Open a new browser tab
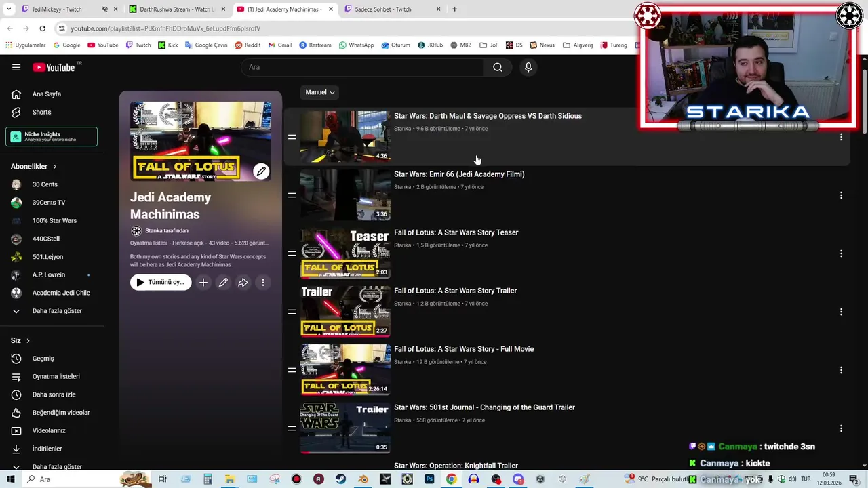 pyautogui.click(x=454, y=9)
